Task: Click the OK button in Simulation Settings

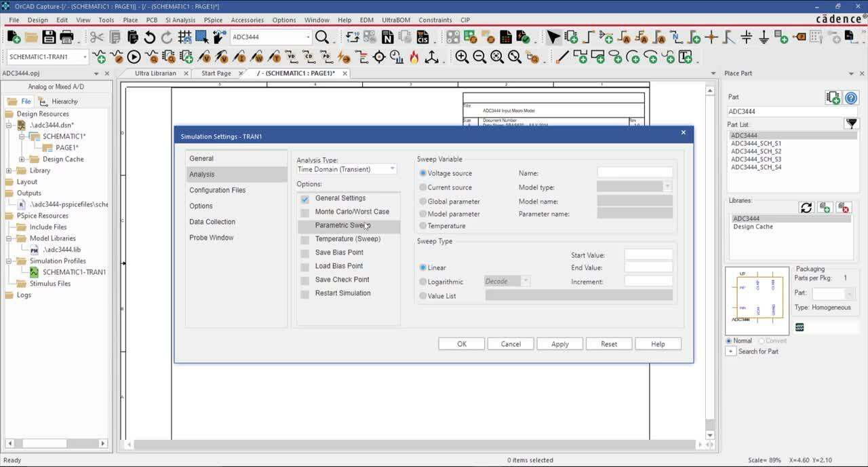Action: [x=462, y=344]
